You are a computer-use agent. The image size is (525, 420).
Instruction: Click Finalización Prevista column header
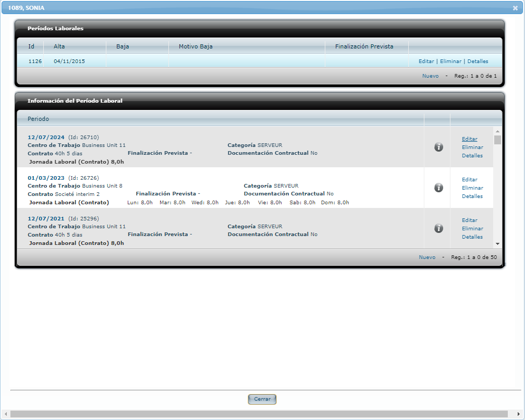[364, 46]
